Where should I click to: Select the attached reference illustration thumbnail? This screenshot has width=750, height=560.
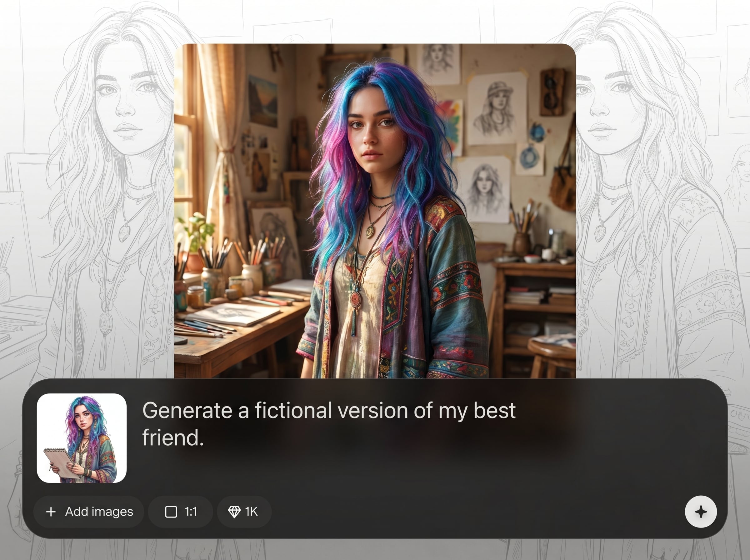click(x=81, y=438)
